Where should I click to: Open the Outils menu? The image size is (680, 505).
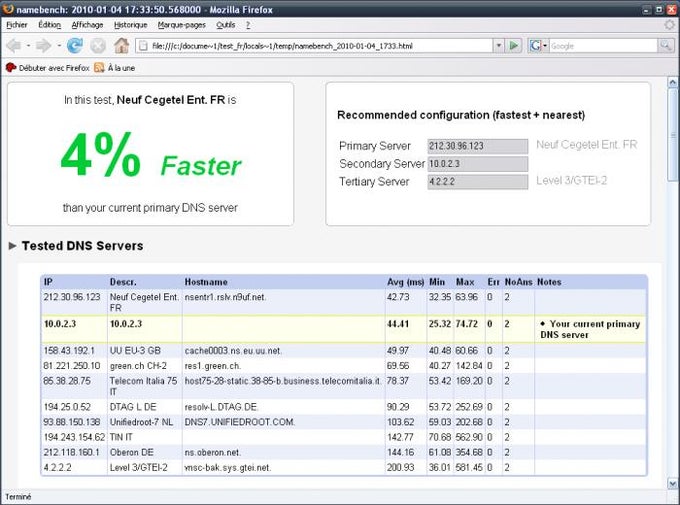[x=226, y=25]
